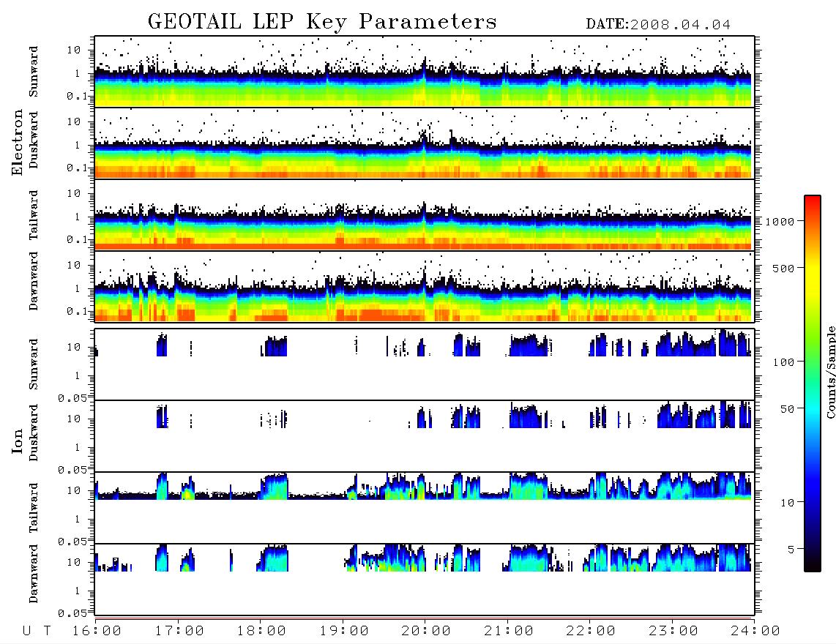Viewport: 836px width, 644px height.
Task: Click the rainbow Counts/Sample color bar
Action: (813, 384)
